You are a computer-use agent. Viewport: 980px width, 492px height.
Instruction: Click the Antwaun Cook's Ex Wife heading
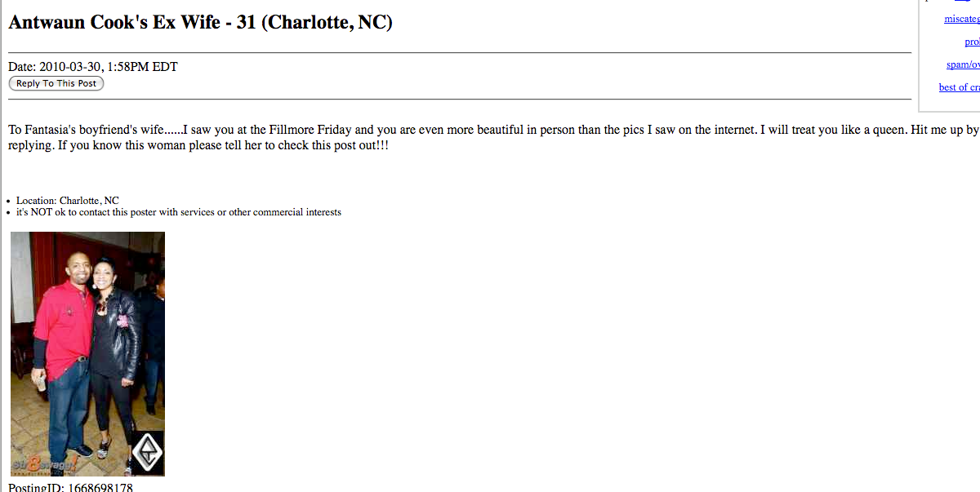(x=201, y=22)
